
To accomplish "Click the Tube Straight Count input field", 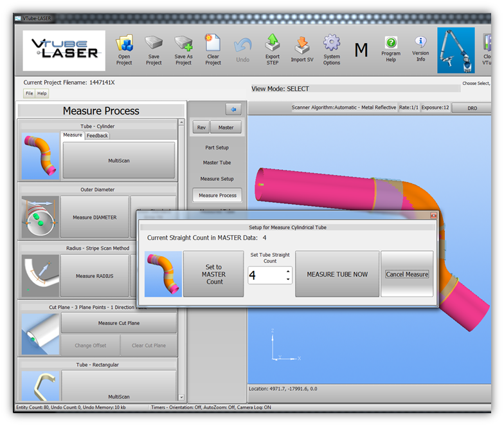I will [265, 275].
